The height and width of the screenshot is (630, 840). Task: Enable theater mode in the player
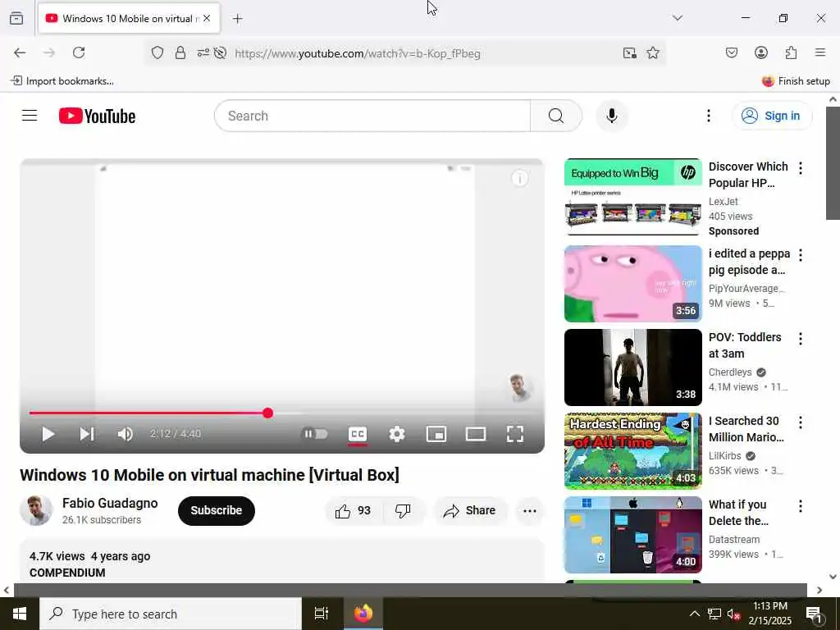point(476,434)
